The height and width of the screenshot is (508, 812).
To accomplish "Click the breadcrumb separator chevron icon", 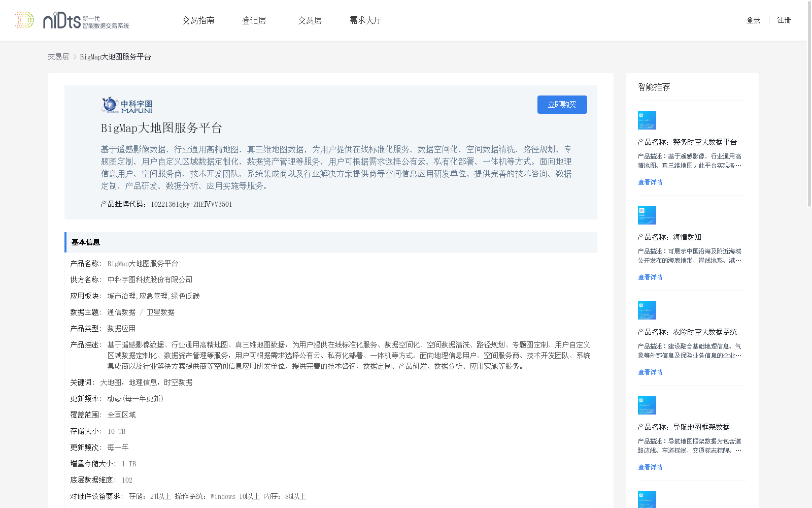I will click(75, 57).
